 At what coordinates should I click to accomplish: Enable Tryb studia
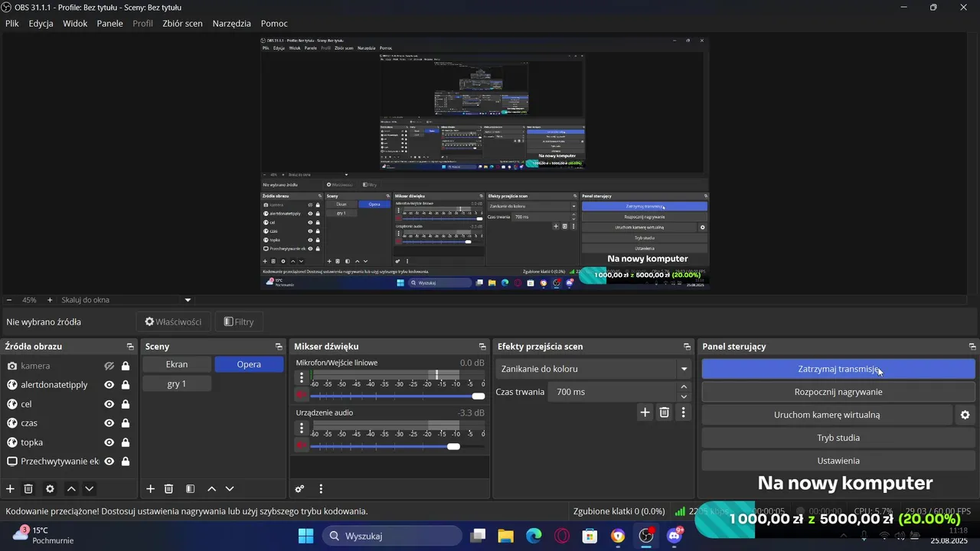(838, 438)
